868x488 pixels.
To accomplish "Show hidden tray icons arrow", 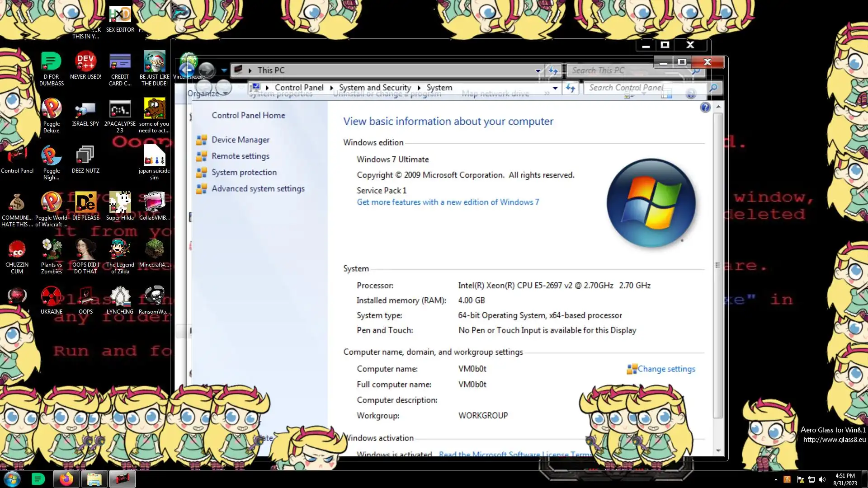I will click(x=776, y=480).
